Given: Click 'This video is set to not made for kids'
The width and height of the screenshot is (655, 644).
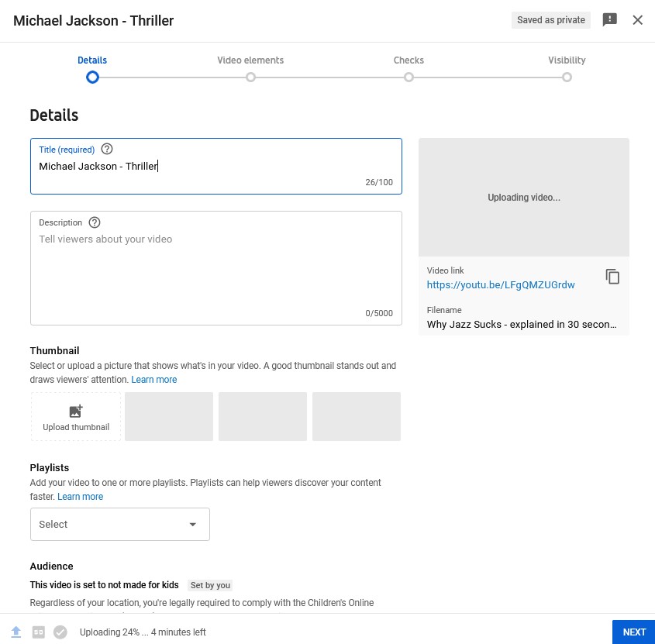Looking at the screenshot, I should [x=104, y=584].
